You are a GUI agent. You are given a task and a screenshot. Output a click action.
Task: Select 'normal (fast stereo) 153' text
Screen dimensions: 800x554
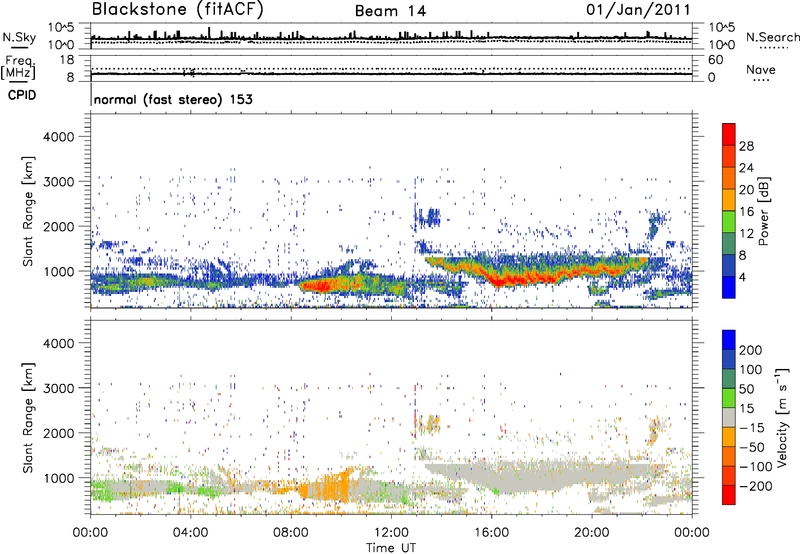[x=173, y=99]
